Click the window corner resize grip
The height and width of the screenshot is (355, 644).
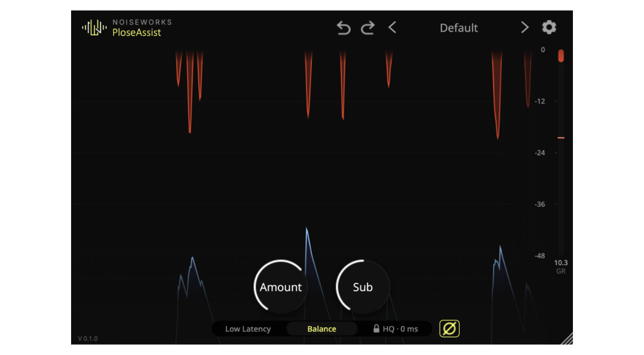(567, 339)
